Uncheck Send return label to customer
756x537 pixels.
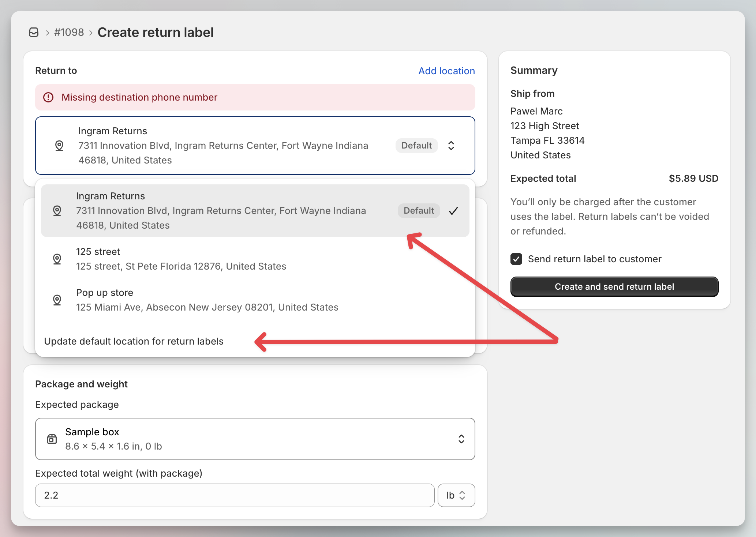click(516, 259)
